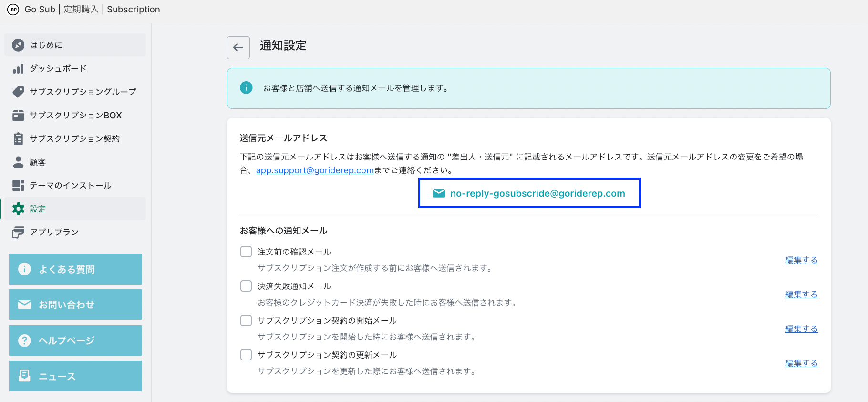Open the 顧客 person icon

coord(18,162)
